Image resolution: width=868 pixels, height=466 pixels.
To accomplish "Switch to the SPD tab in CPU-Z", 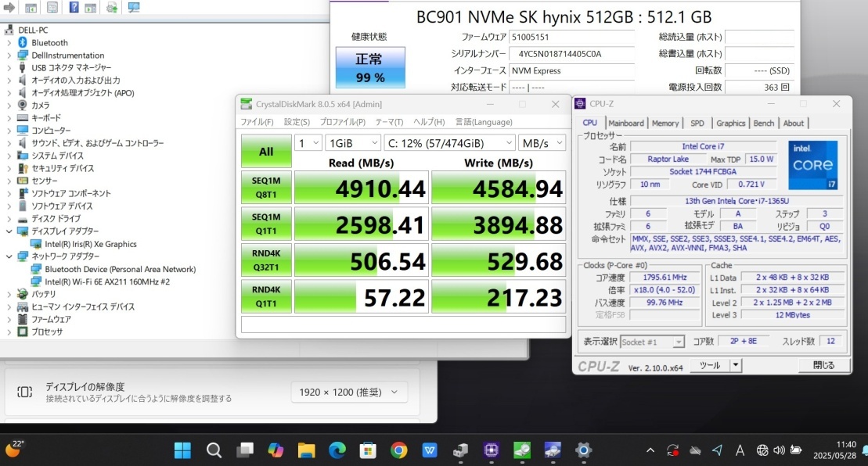I will pos(697,124).
